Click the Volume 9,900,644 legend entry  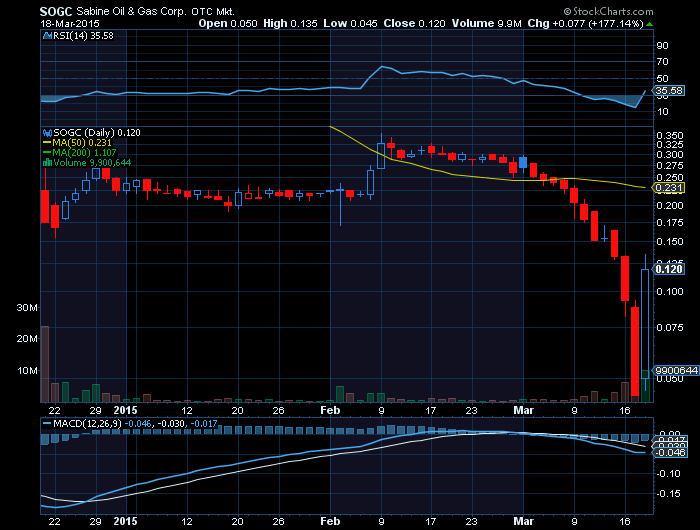[x=92, y=163]
